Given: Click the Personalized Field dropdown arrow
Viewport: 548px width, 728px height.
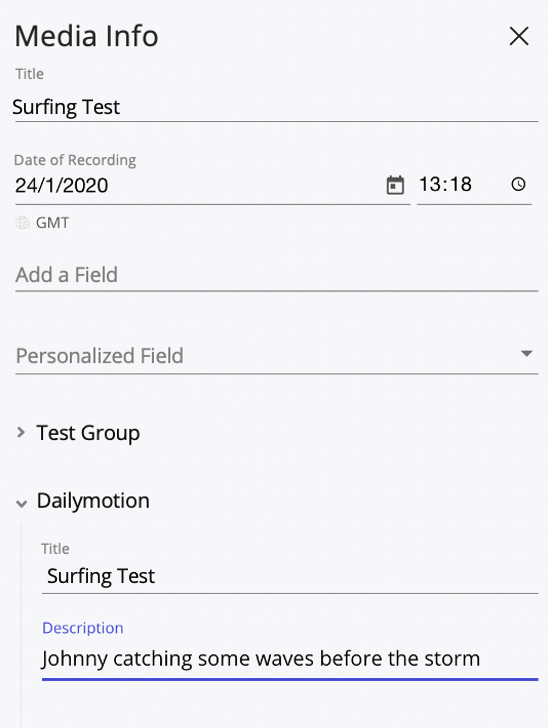Looking at the screenshot, I should pyautogui.click(x=526, y=354).
